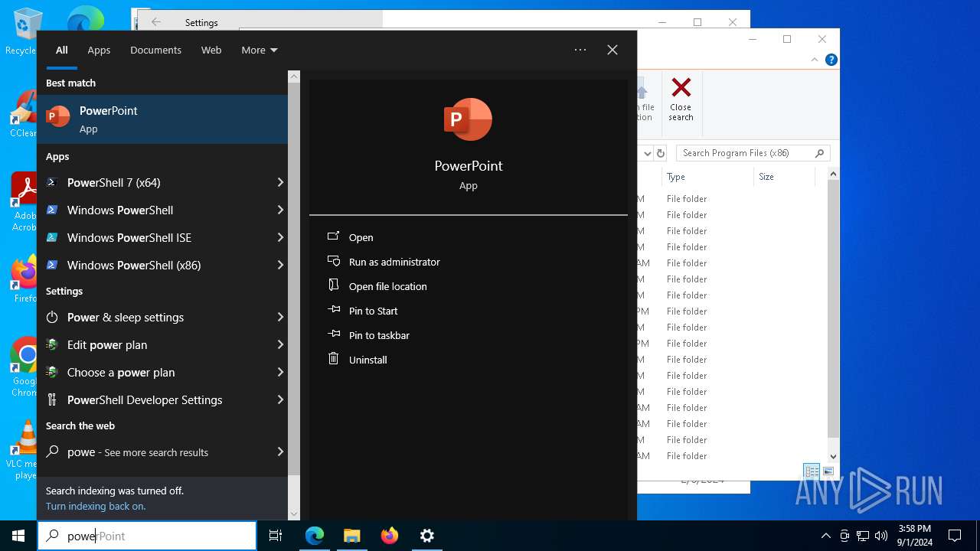Open Task View on the taskbar
Screen dimensions: 980x551
[276, 536]
